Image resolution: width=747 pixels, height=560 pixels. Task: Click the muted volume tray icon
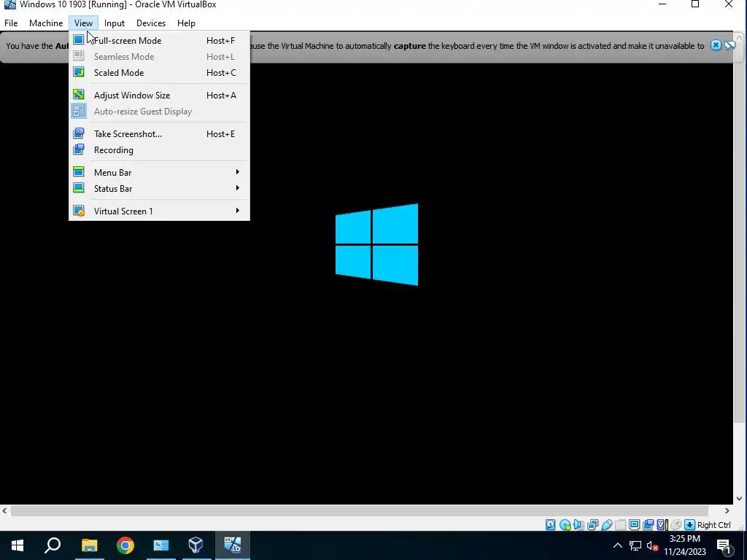click(x=652, y=545)
